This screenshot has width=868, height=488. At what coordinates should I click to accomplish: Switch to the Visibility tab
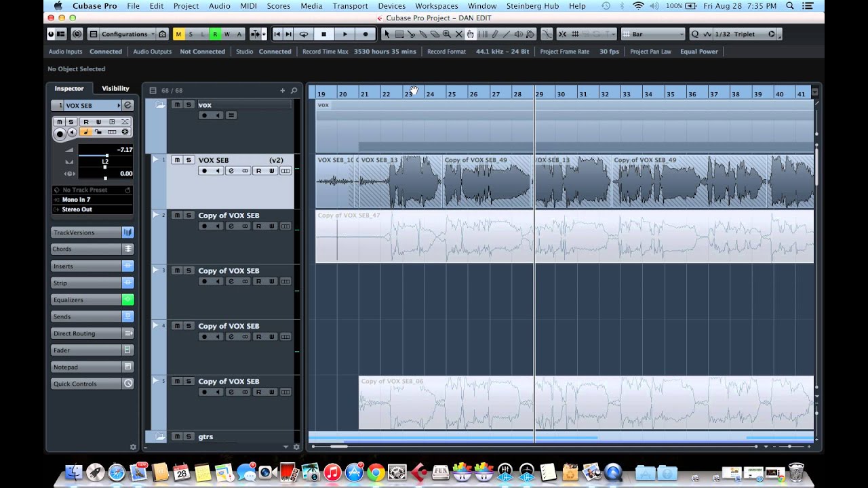(x=115, y=88)
